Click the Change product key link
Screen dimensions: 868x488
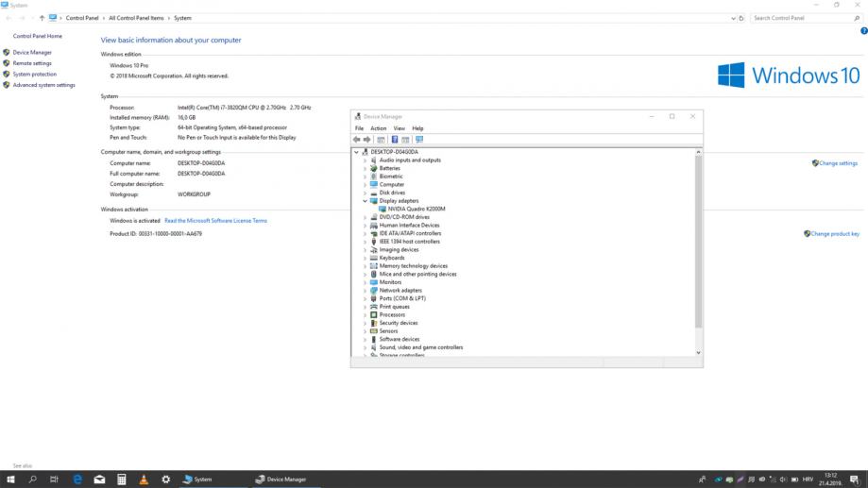click(x=835, y=234)
